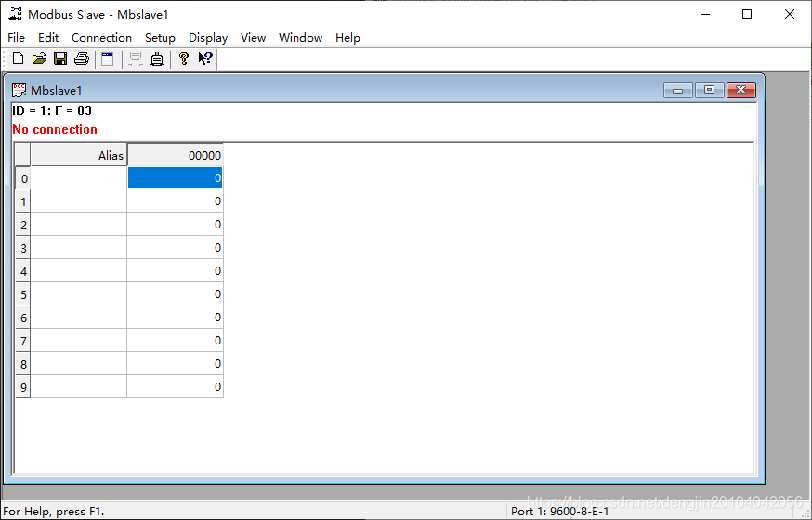The width and height of the screenshot is (812, 520).
Task: Click the top-left corner cell of the grid
Action: 23,155
